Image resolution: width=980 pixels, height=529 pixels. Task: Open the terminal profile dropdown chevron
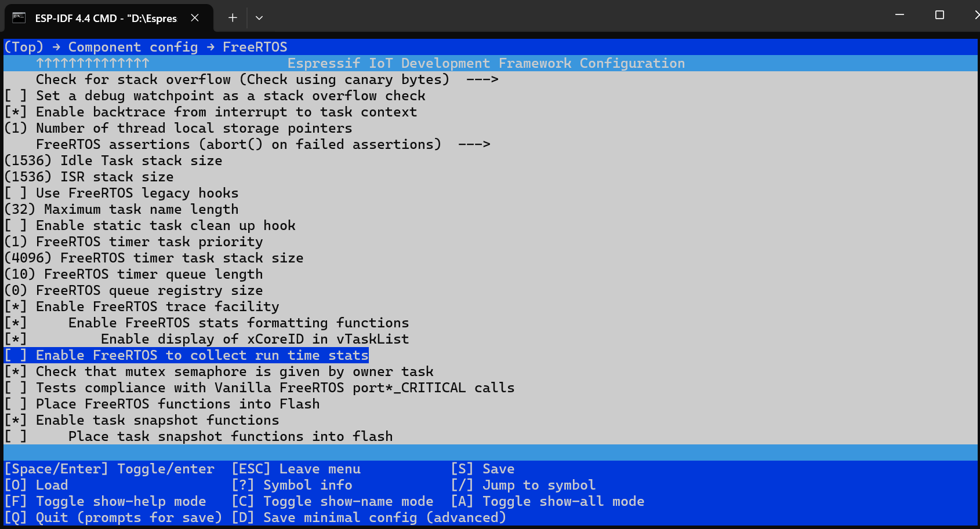click(x=259, y=18)
